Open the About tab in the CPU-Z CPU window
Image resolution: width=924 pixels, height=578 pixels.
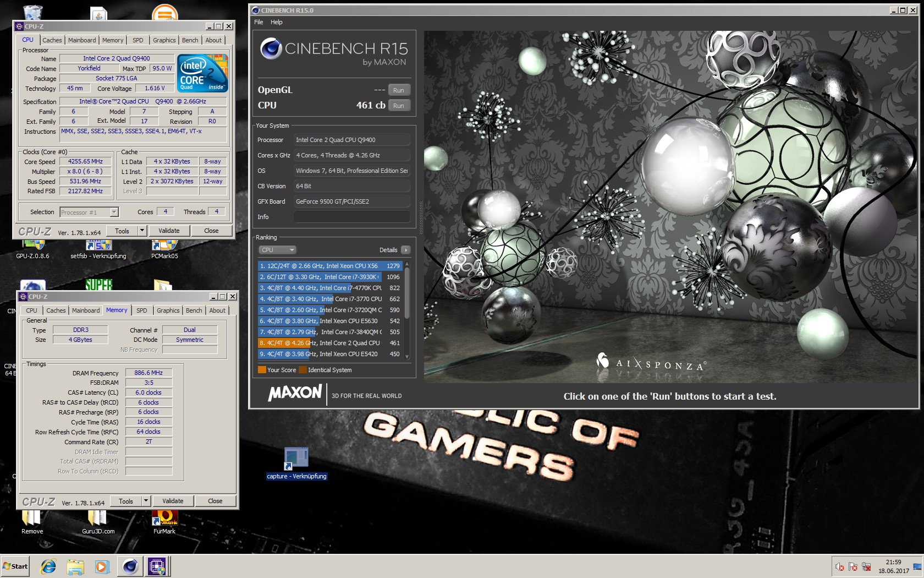[214, 40]
